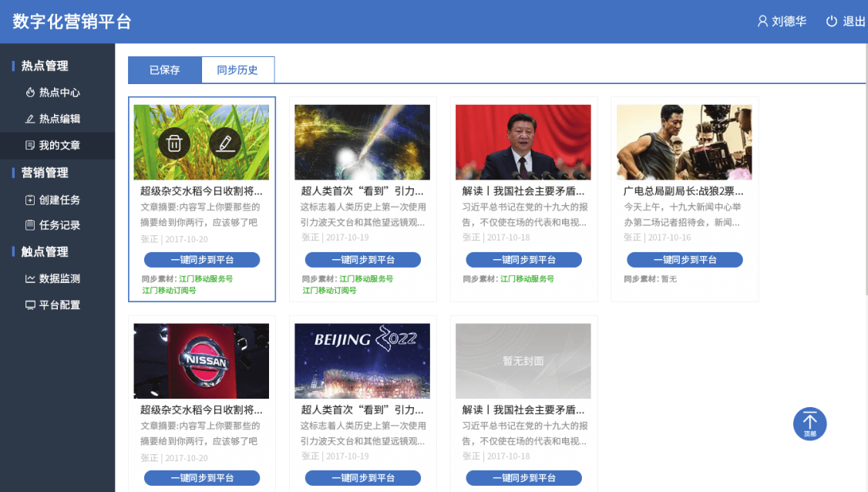This screenshot has height=492, width=868.
Task: Click the round 顶部 back-to-top arrow button
Action: [810, 424]
